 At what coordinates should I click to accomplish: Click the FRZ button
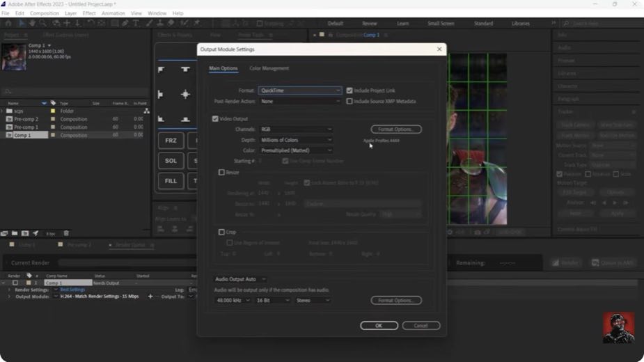[171, 141]
